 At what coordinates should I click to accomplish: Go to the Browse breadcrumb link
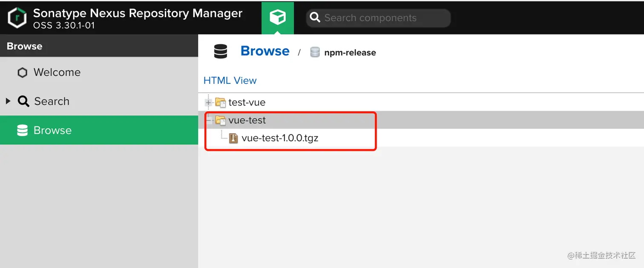[265, 51]
